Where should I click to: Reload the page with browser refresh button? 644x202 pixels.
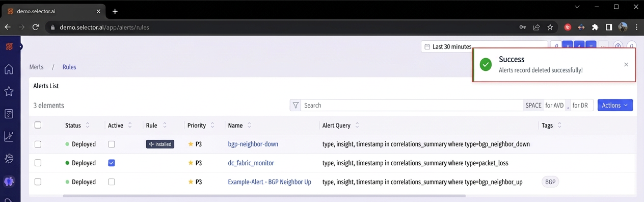36,27
